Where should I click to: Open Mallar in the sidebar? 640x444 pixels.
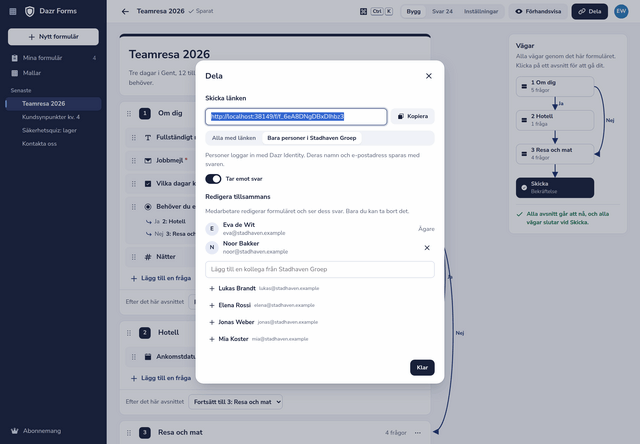[53, 73]
